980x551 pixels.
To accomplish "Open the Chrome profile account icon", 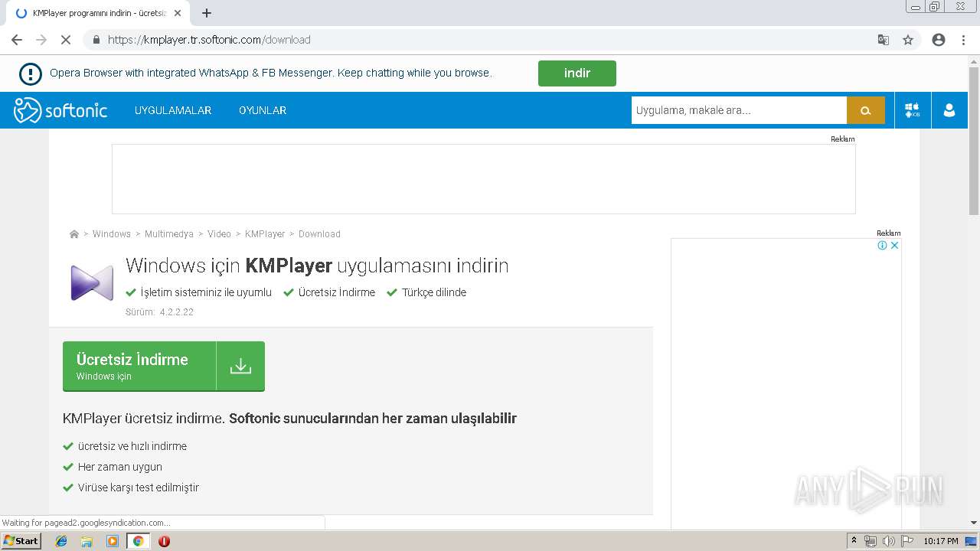I will (x=939, y=40).
